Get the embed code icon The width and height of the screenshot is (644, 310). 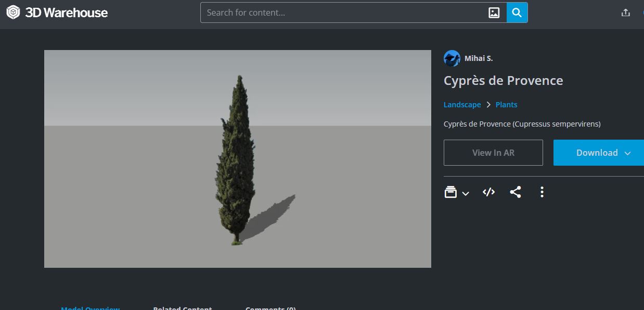coord(488,192)
